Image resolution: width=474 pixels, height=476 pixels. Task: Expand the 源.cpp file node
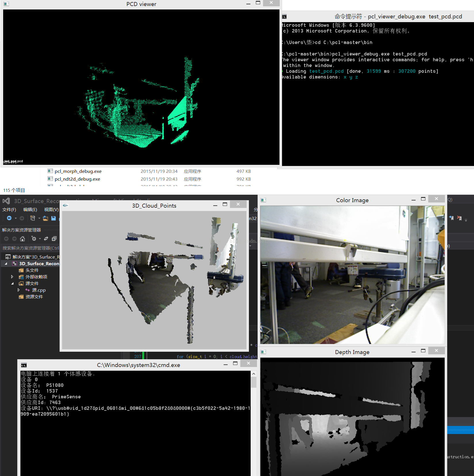19,290
